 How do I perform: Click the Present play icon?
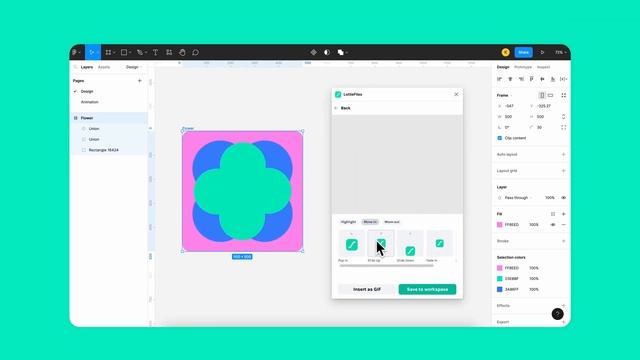[x=542, y=52]
